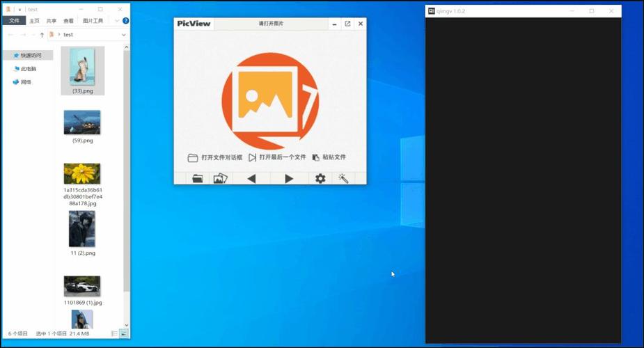Toggle PicView fullscreen restore icon

click(347, 24)
